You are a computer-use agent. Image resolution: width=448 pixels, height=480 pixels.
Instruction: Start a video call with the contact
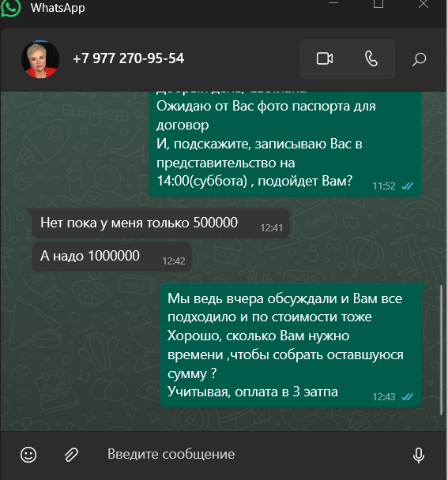coord(325,58)
